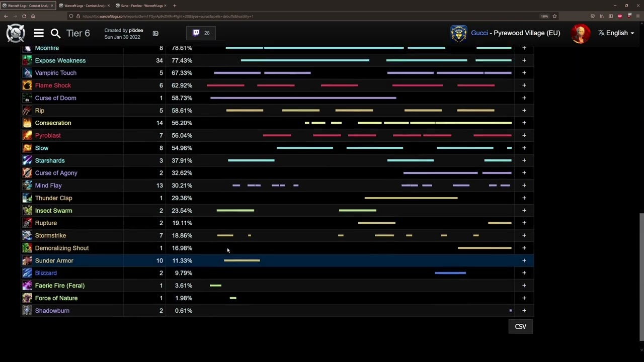Click the Twitch icon with 28
644x362 pixels.
click(x=201, y=33)
